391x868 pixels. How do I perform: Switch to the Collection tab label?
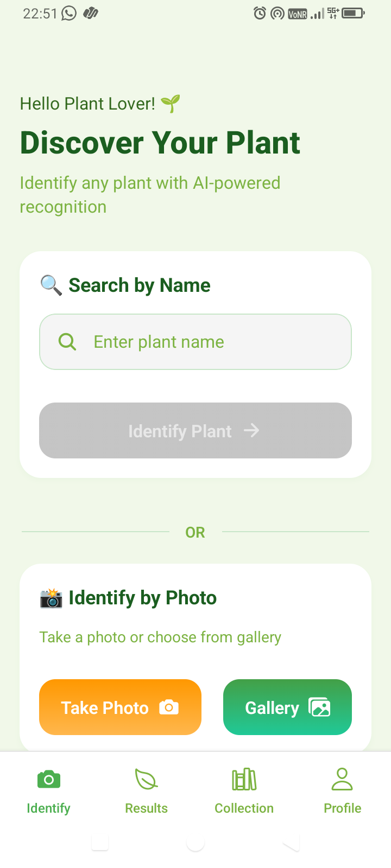click(x=244, y=808)
